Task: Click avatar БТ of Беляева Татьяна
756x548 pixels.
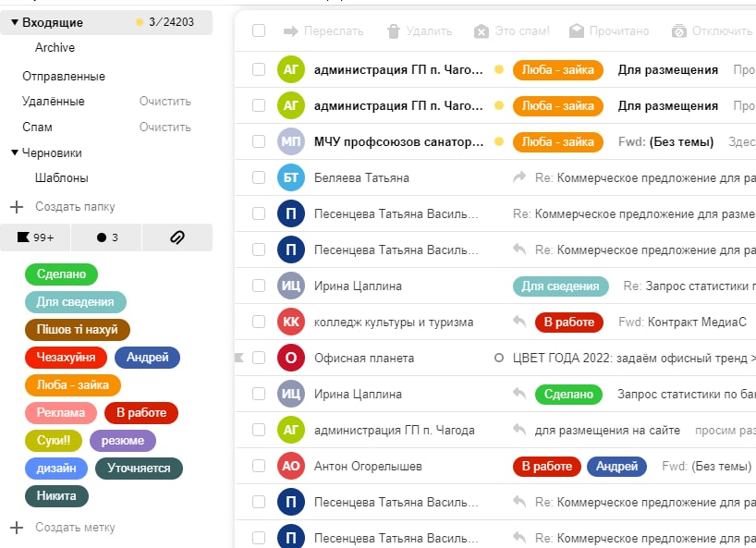Action: pyautogui.click(x=291, y=177)
